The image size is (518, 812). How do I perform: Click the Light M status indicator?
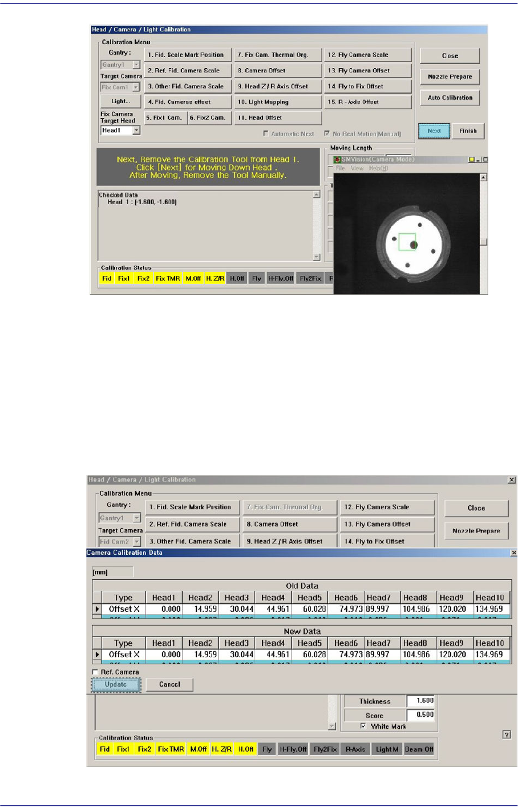pos(387,749)
